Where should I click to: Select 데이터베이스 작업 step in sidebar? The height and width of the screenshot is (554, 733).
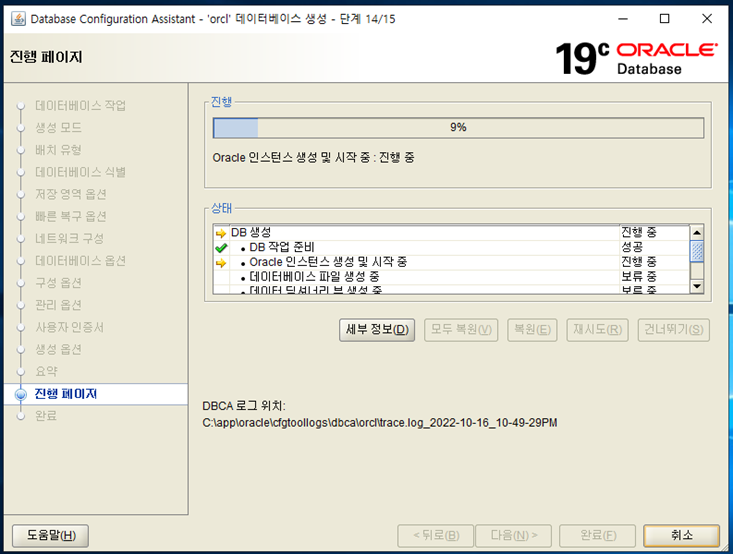click(x=80, y=106)
